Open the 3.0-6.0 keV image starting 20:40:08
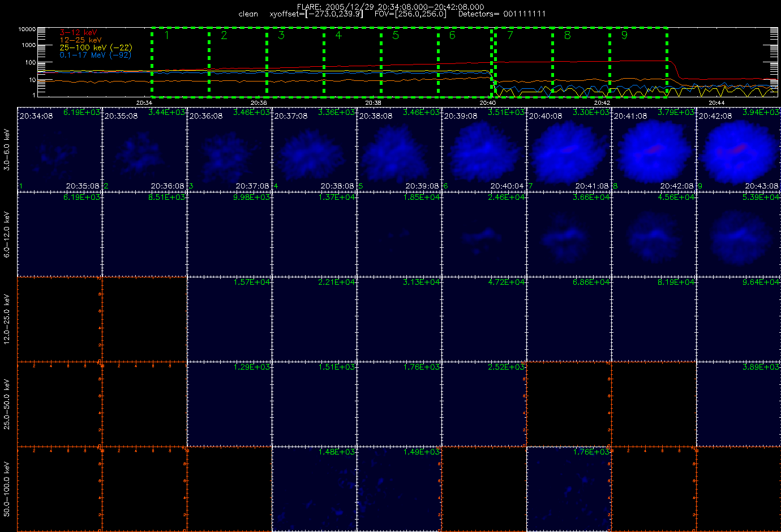 click(569, 149)
